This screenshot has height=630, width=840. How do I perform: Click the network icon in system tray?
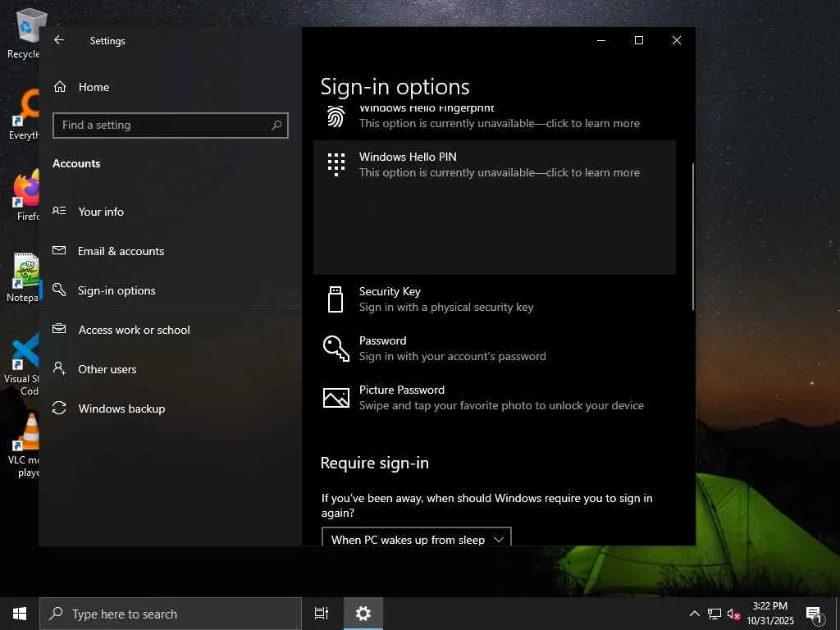pyautogui.click(x=714, y=614)
